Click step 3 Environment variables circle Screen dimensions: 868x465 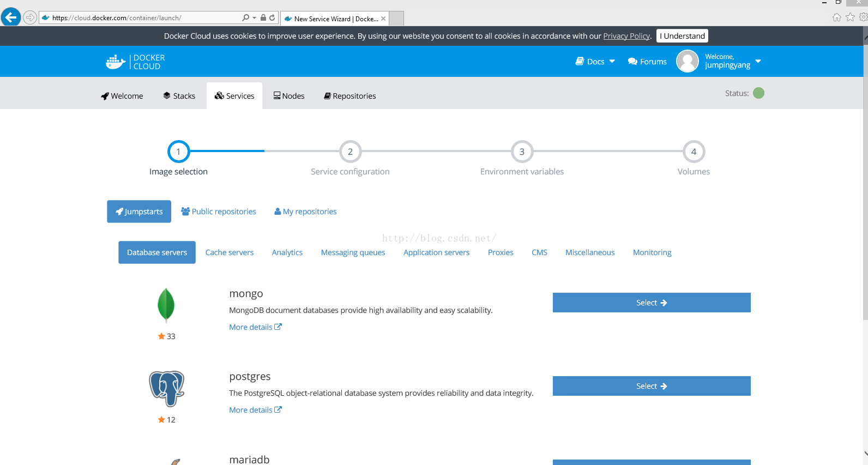tap(522, 152)
